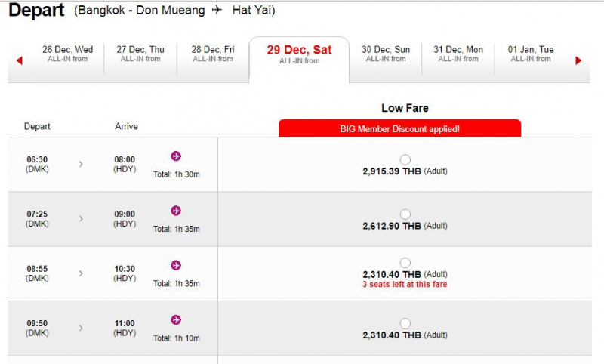This screenshot has width=604, height=364.
Task: Click the Depart column header
Action: tap(37, 126)
